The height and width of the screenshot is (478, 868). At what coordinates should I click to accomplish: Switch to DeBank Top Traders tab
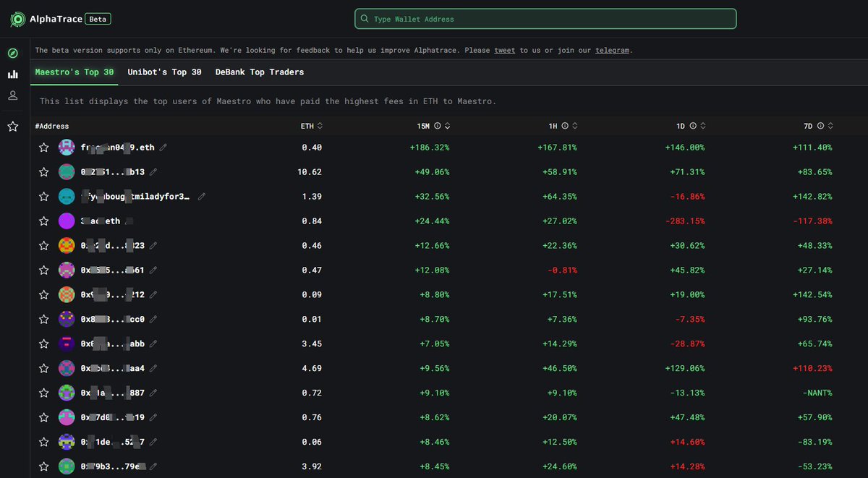[x=260, y=72]
